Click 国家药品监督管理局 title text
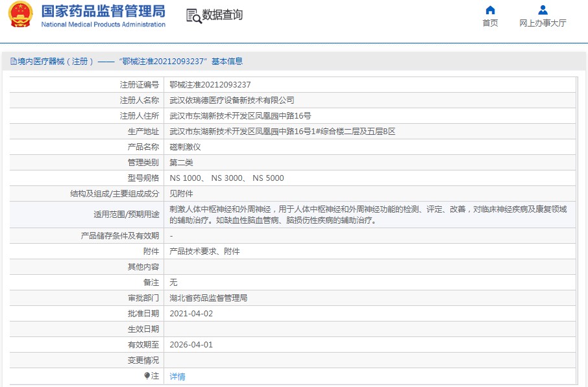 103,11
